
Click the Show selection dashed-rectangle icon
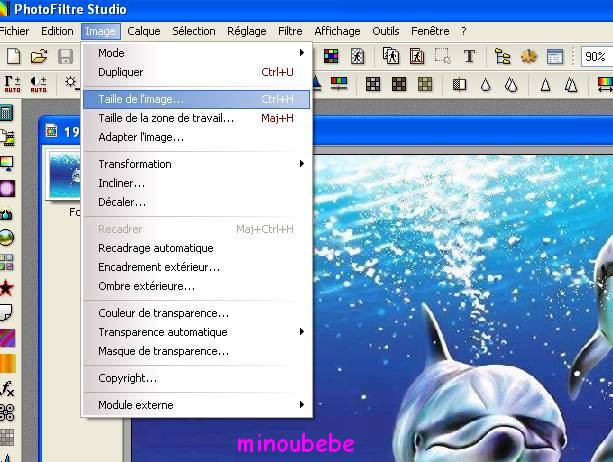click(443, 57)
